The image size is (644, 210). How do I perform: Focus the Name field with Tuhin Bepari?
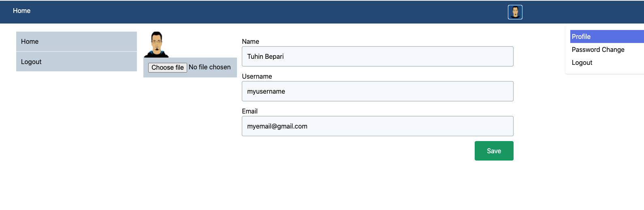(x=377, y=56)
